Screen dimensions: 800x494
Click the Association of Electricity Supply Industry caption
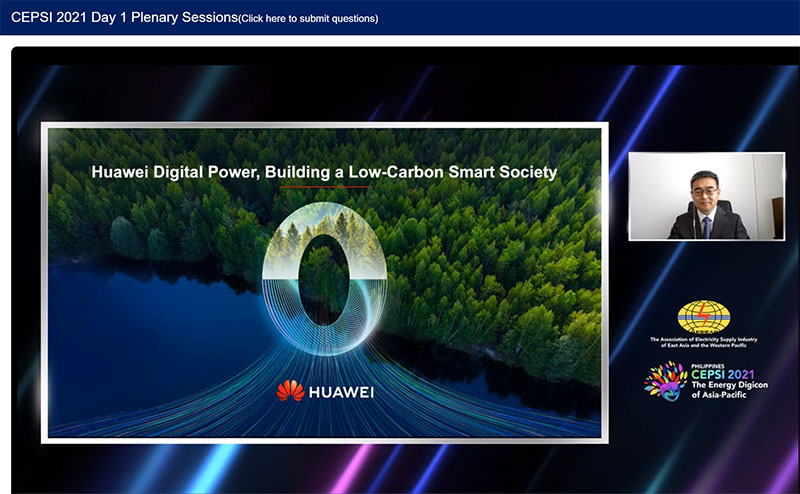pyautogui.click(x=704, y=343)
